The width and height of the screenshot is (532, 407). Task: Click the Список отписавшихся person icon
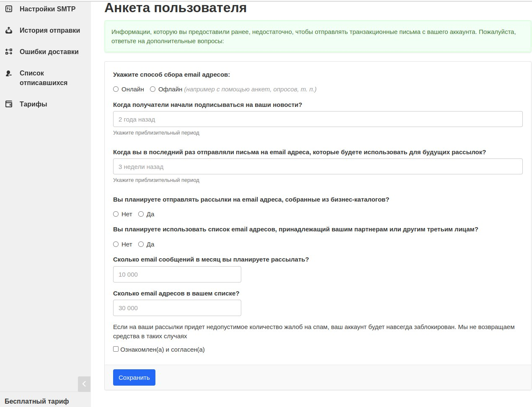(9, 73)
